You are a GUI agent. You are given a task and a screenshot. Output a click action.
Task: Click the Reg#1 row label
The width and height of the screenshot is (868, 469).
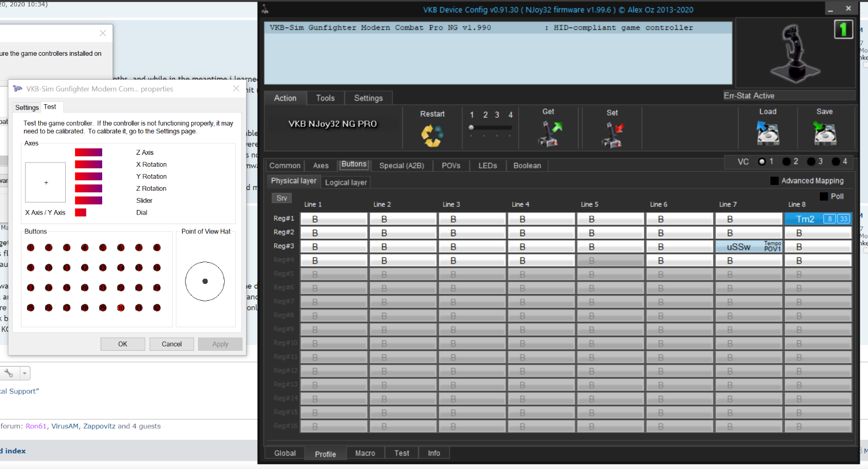pos(284,218)
